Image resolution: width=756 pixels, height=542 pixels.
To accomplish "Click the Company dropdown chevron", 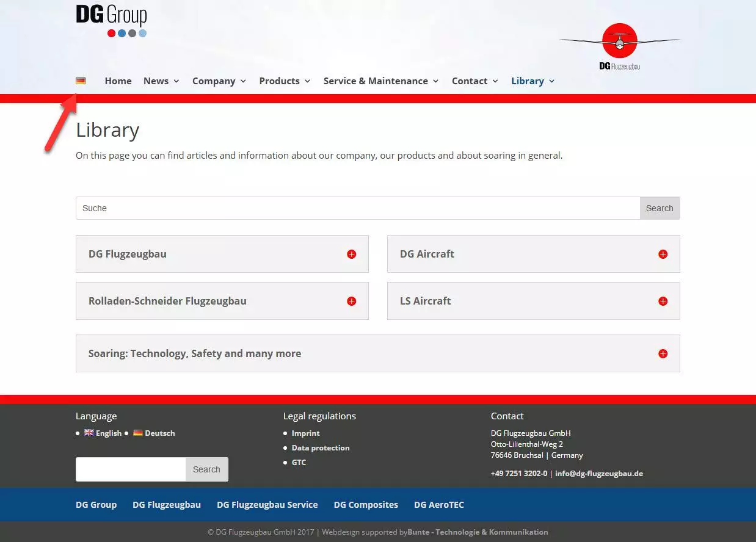I will point(243,81).
